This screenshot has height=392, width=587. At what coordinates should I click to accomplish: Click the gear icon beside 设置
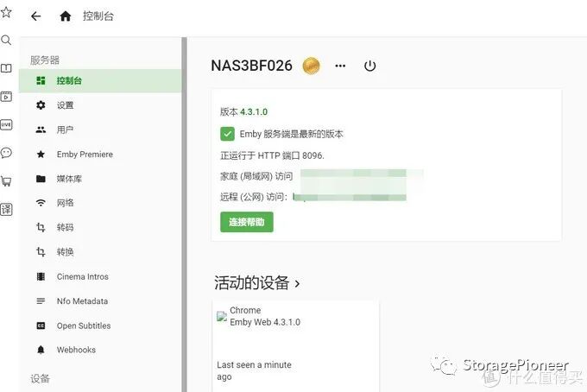(x=41, y=105)
